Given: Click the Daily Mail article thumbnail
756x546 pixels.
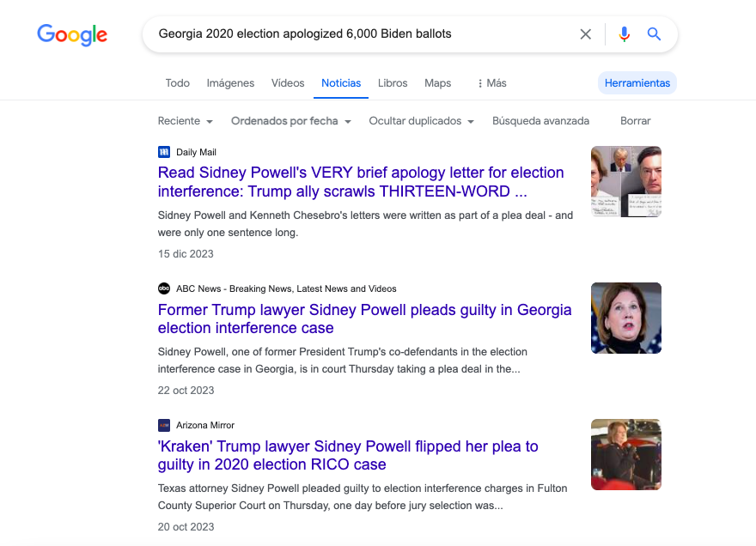Looking at the screenshot, I should click(x=625, y=182).
